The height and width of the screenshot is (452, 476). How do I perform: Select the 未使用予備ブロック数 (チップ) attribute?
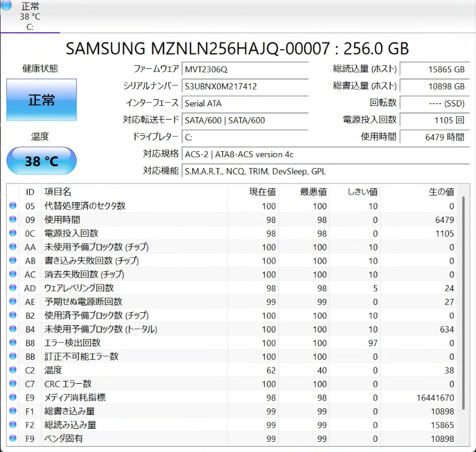coord(97,247)
